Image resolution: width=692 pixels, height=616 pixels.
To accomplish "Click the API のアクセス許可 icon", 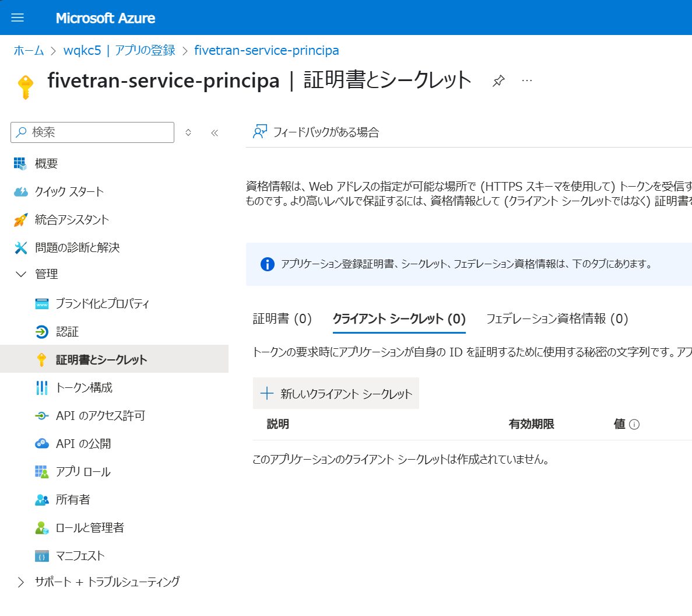I will [x=41, y=416].
